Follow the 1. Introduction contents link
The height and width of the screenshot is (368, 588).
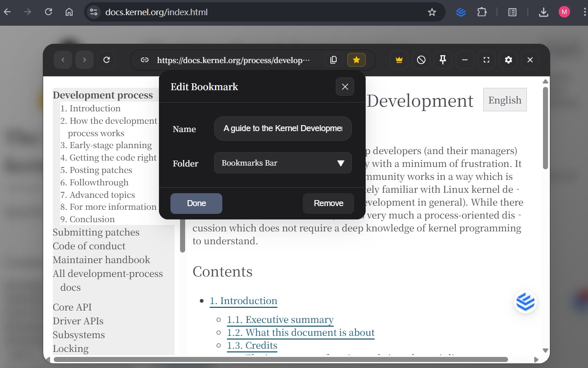click(x=243, y=301)
